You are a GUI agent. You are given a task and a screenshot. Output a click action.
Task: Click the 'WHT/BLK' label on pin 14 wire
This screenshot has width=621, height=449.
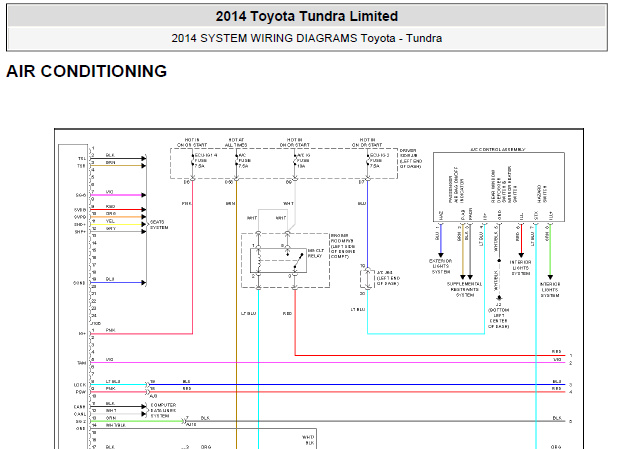click(x=116, y=425)
